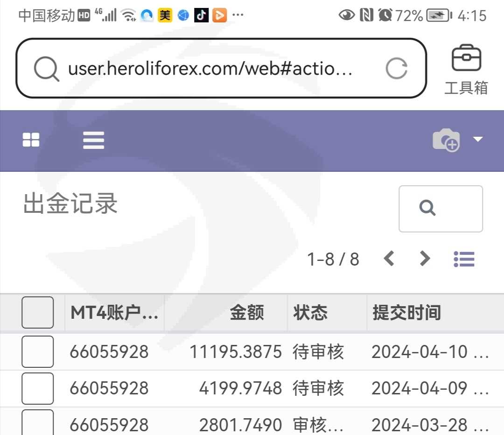Go to previous page of records

tap(389, 259)
